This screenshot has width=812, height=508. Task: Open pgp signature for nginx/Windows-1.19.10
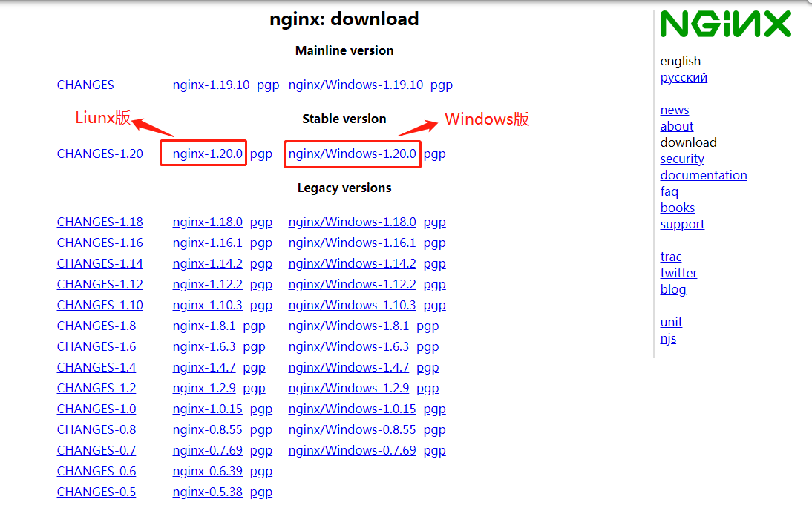coord(441,85)
